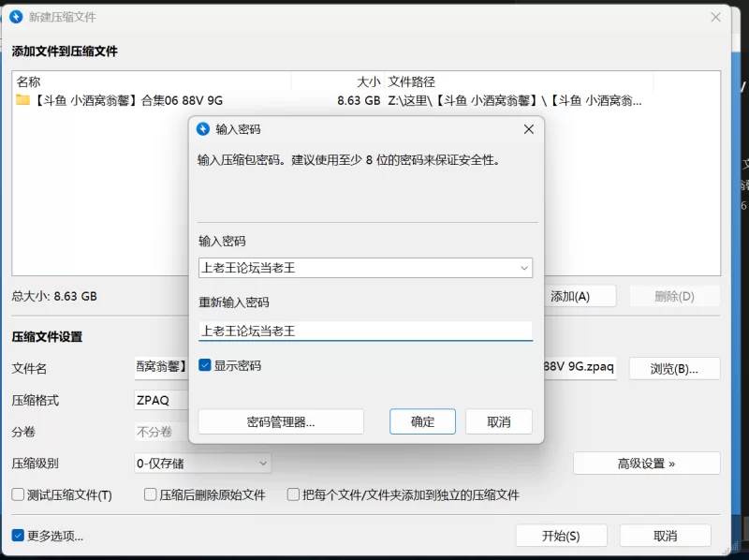
Task: Click 确定 in the password dialog
Action: 422,421
